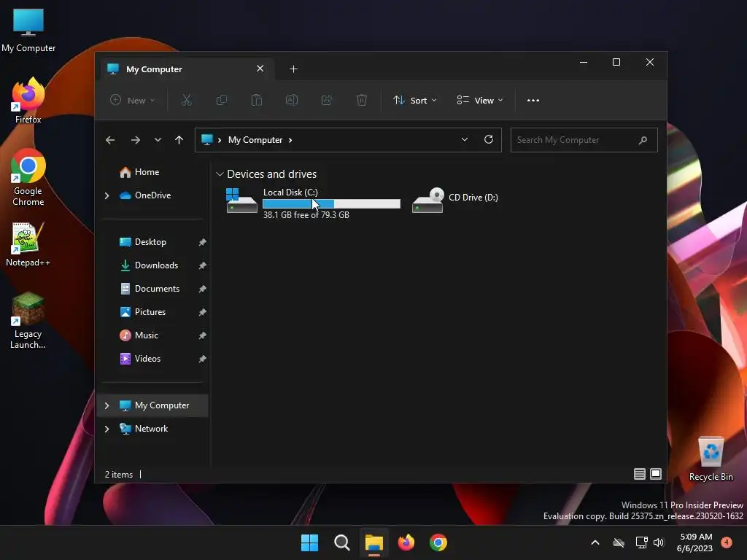Click the Delete trash icon

pyautogui.click(x=362, y=100)
